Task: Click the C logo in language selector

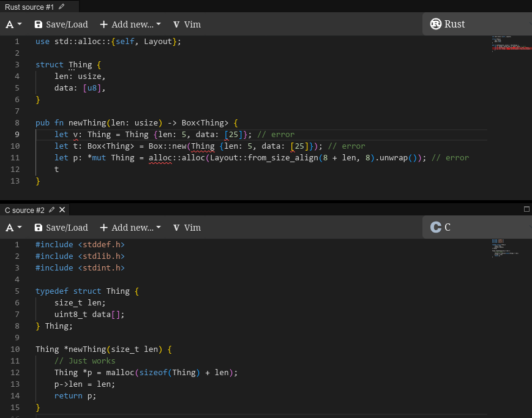Action: click(436, 227)
